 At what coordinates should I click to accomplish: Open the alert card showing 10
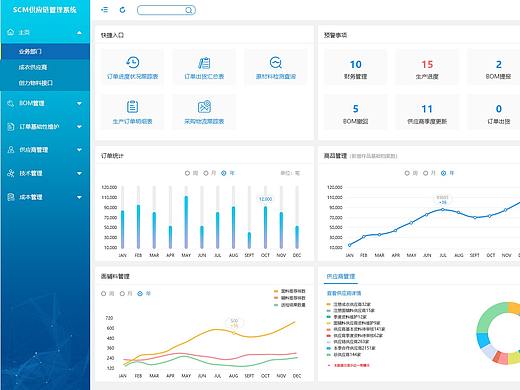coord(355,68)
